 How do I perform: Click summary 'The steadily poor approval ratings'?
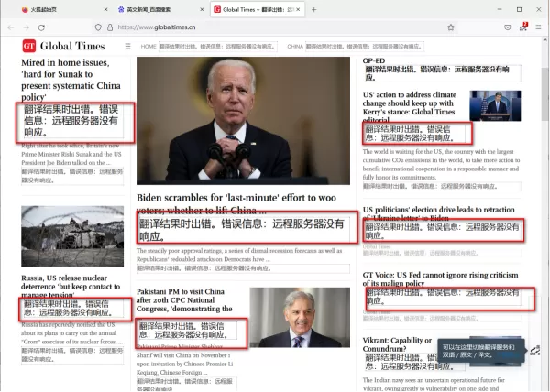coord(239,255)
